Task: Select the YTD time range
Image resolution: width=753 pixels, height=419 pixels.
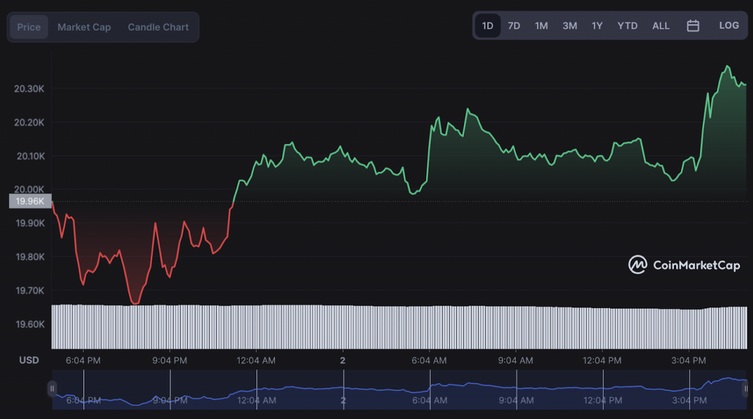Action: point(627,25)
